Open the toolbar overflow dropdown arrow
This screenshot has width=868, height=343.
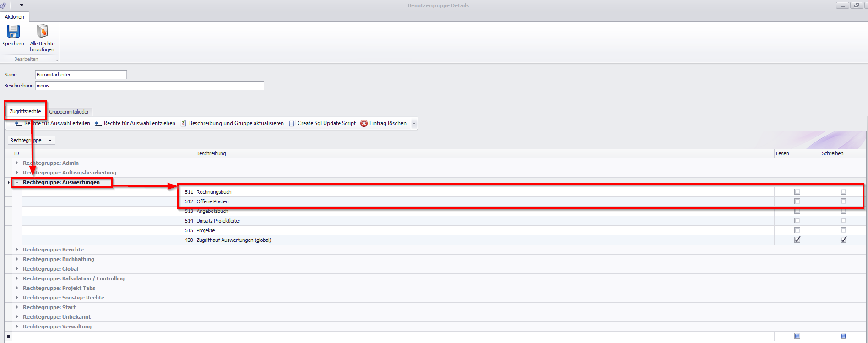pos(414,124)
